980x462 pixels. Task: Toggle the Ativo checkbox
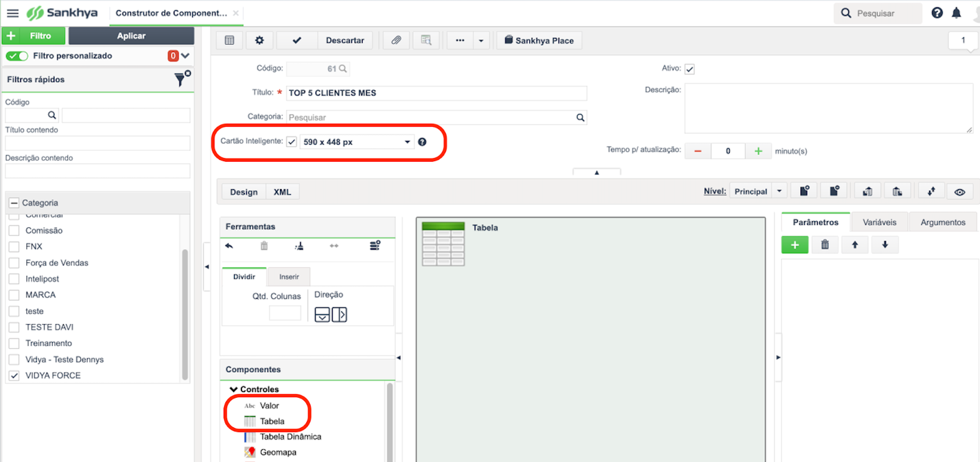[689, 69]
